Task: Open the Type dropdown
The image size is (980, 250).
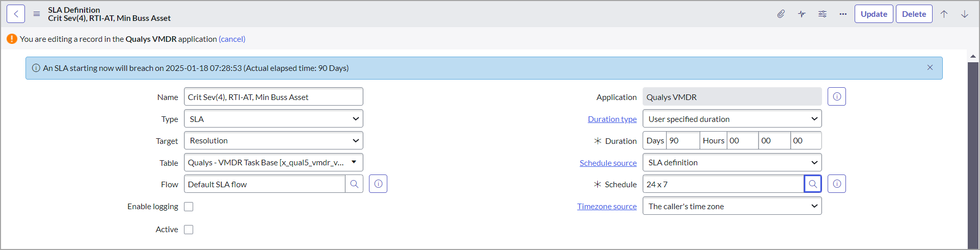Action: (273, 119)
